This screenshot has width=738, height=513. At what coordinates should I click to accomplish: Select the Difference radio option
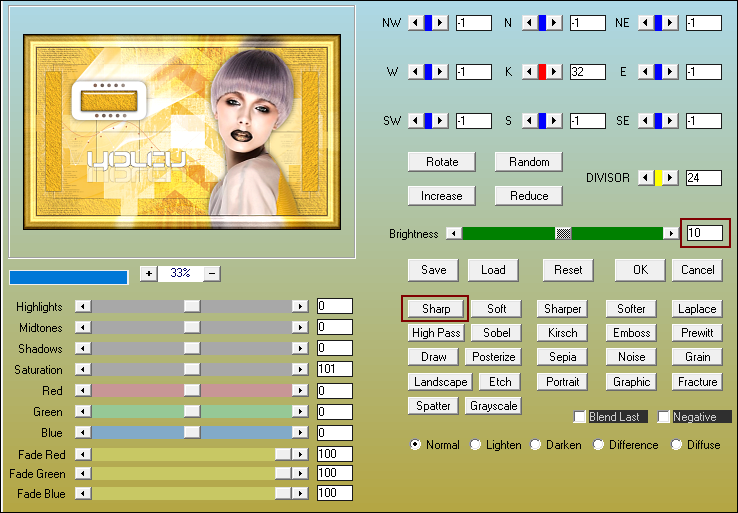tap(599, 445)
